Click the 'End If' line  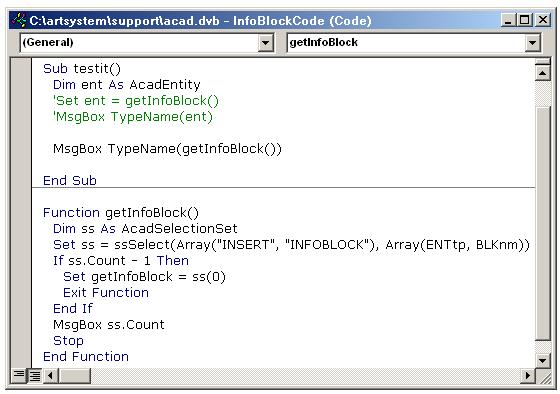pyautogui.click(x=73, y=309)
